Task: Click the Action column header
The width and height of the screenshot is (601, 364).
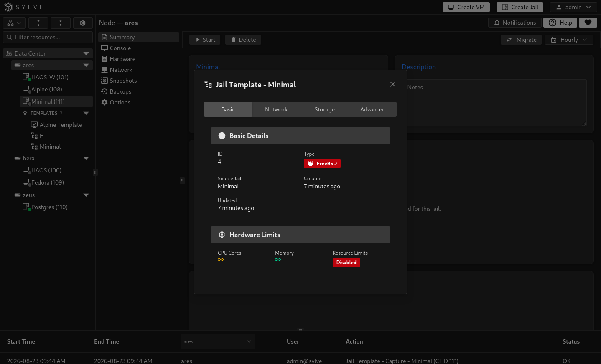Action: 354,341
